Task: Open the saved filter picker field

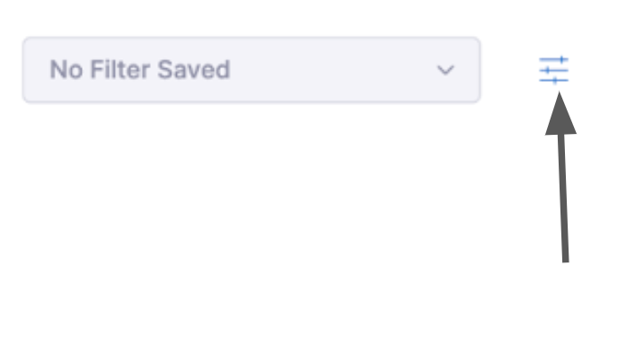Action: click(x=251, y=70)
